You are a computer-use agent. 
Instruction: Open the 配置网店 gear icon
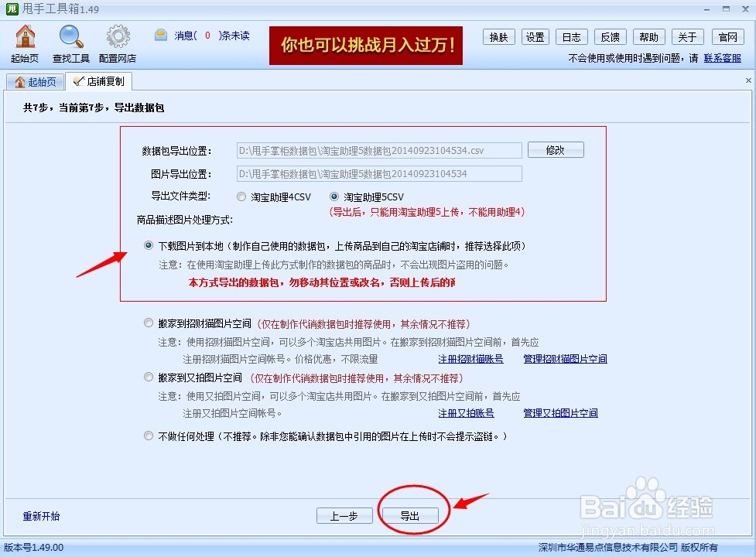tap(118, 43)
